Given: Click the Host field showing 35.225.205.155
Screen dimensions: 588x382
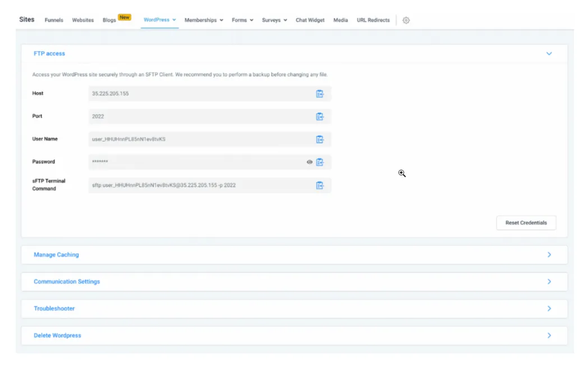Looking at the screenshot, I should click(210, 93).
